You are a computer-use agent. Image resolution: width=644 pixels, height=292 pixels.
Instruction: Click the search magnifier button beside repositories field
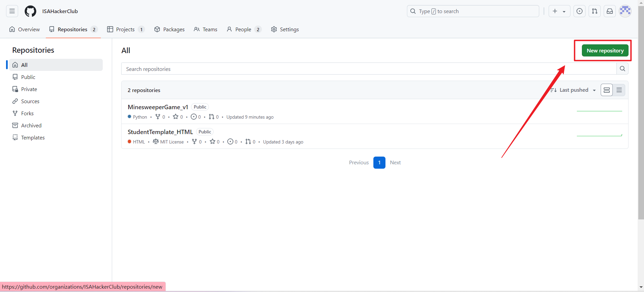click(x=623, y=69)
